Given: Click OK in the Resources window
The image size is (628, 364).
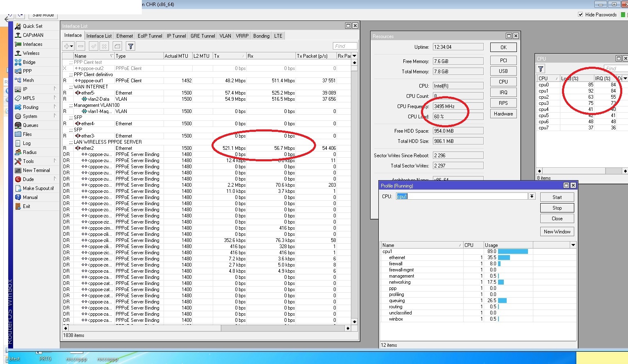Looking at the screenshot, I should coord(503,47).
